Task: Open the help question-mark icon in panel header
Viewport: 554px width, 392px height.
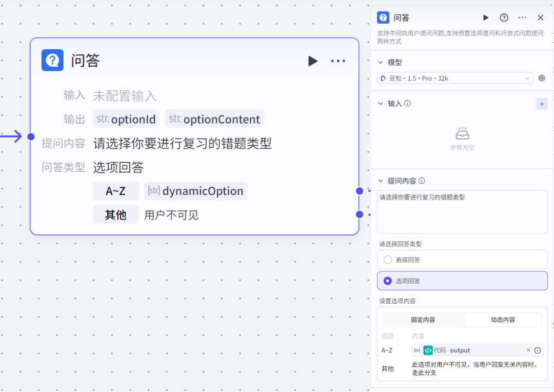Action: tap(504, 18)
